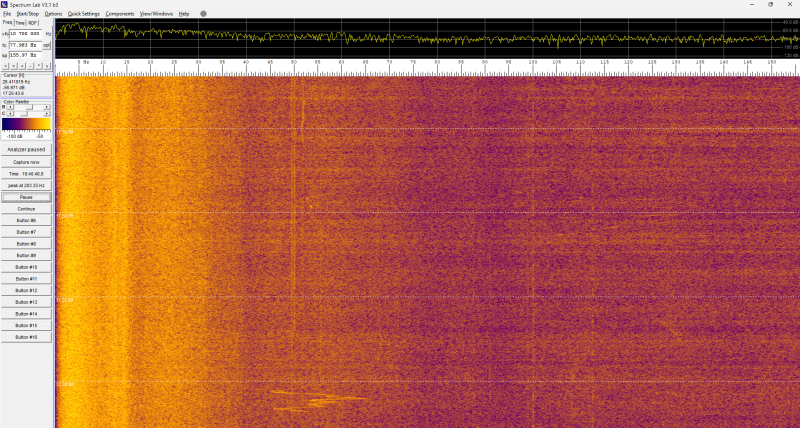Click Button #14
Viewport: 800px width, 428px height.
[27, 314]
